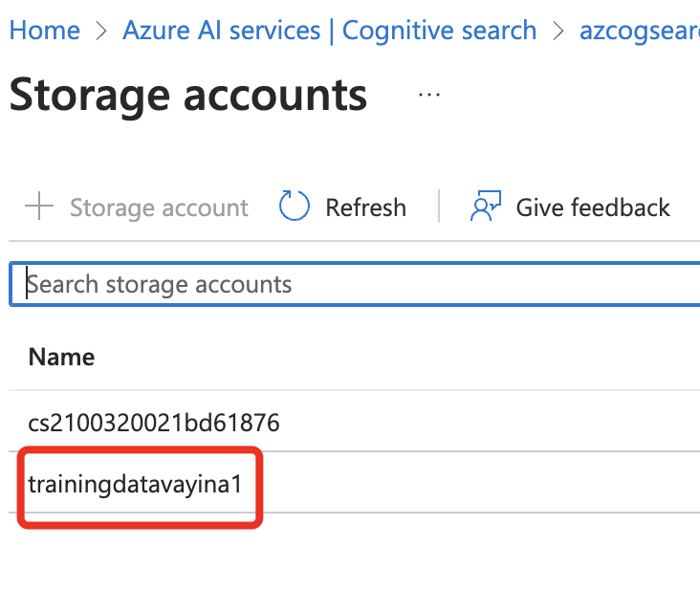Open Azure AI services | Cognitive search breadcrumb

(x=330, y=31)
